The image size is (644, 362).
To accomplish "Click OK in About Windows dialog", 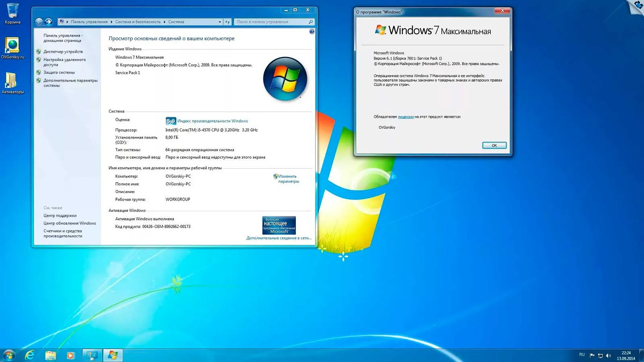I will (x=494, y=145).
